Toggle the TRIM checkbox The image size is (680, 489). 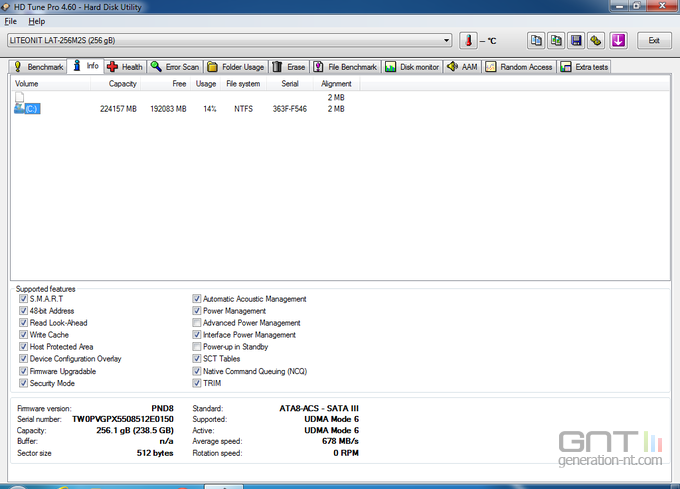pyautogui.click(x=197, y=383)
